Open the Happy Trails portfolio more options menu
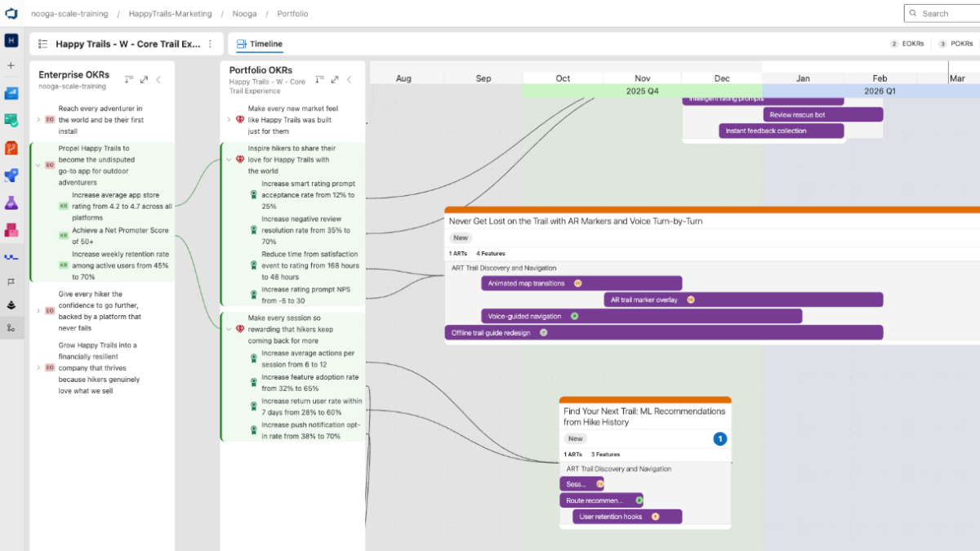The image size is (980, 551). coord(210,44)
